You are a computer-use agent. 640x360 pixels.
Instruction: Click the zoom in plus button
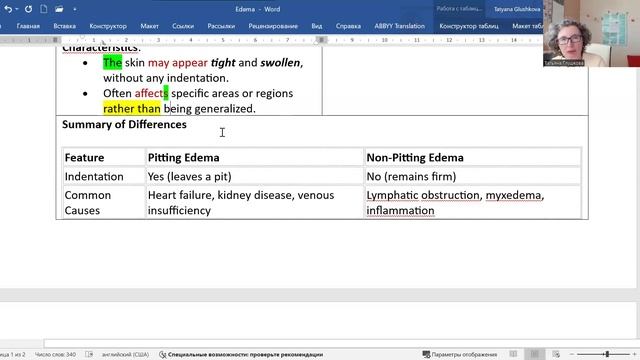click(635, 354)
